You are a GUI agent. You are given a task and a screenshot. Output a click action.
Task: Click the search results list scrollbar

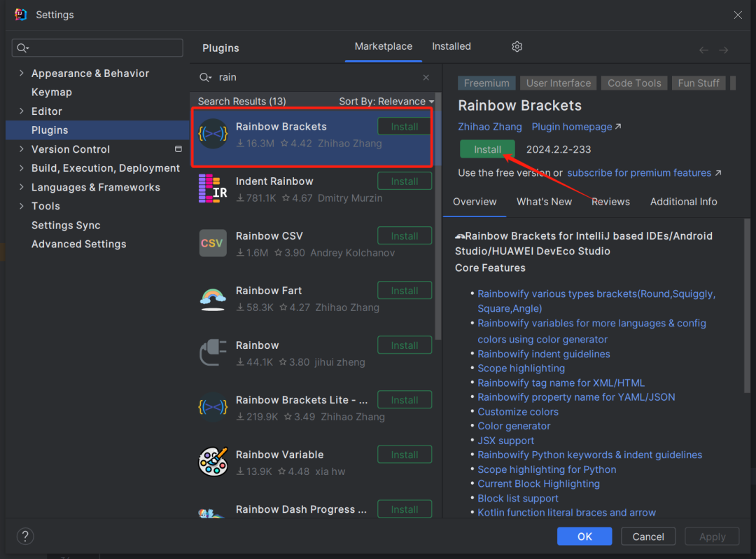[437, 215]
